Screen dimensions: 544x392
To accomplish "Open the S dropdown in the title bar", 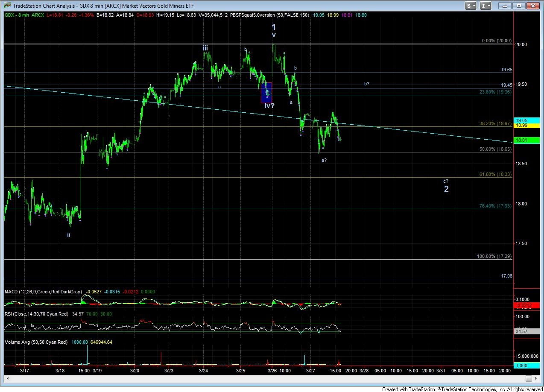I will tap(471, 6).
